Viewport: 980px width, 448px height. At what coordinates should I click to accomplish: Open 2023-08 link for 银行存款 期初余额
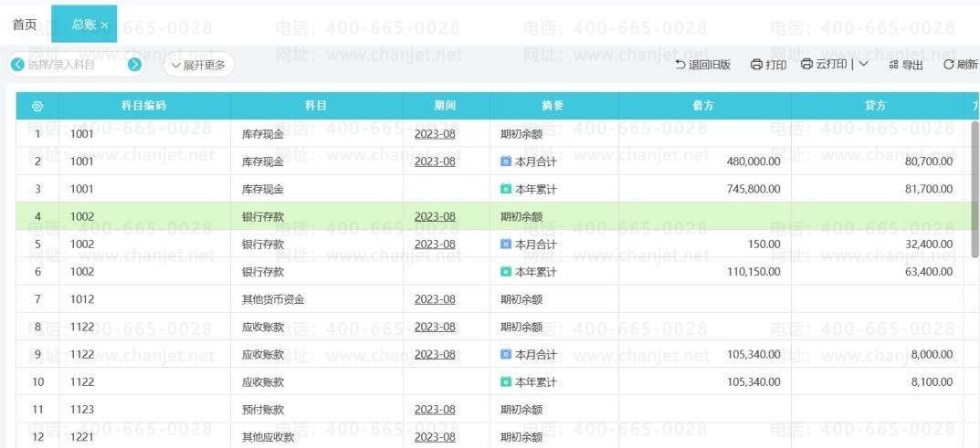coord(435,216)
